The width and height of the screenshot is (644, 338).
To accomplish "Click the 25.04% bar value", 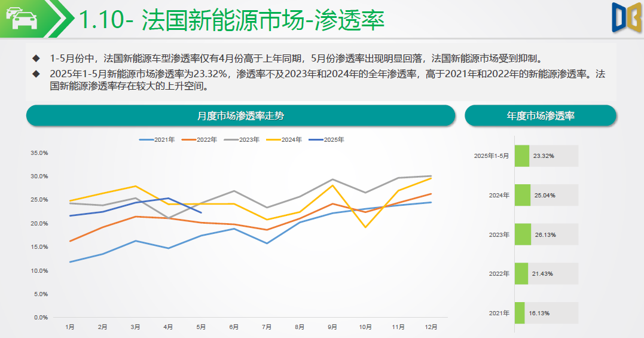I will click(x=545, y=196).
